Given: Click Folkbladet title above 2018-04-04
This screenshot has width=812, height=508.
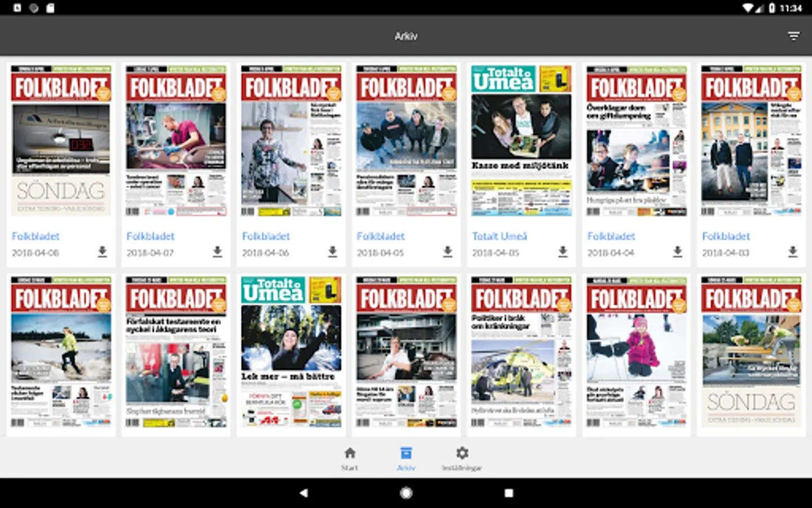Looking at the screenshot, I should [611, 236].
